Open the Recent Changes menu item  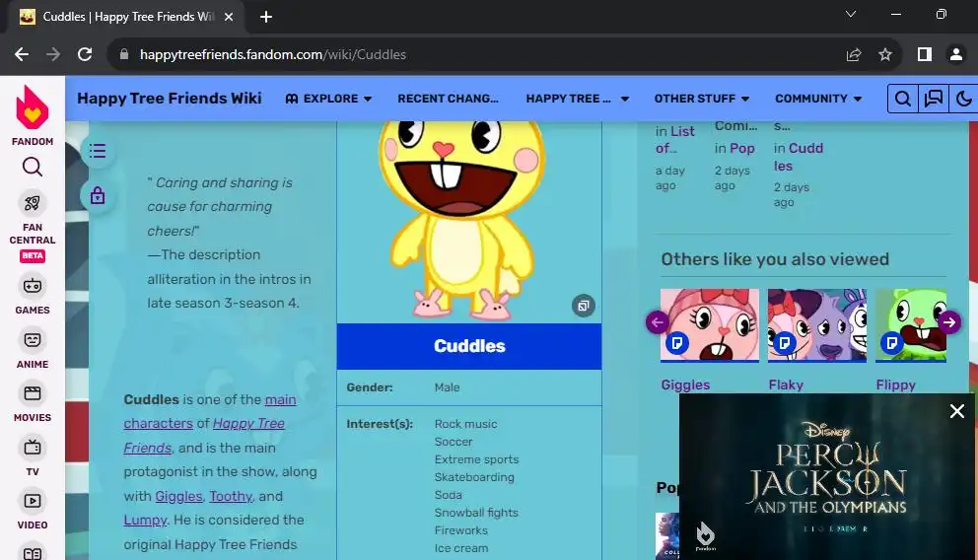click(x=448, y=99)
